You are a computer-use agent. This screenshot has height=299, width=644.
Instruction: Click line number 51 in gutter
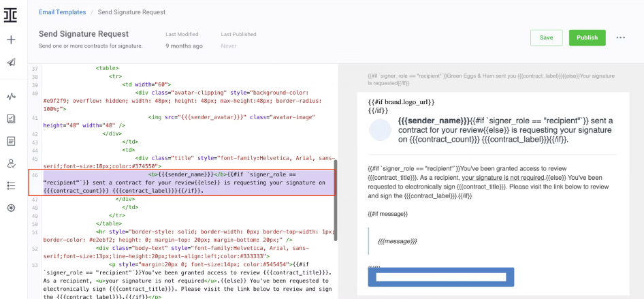coord(35,232)
